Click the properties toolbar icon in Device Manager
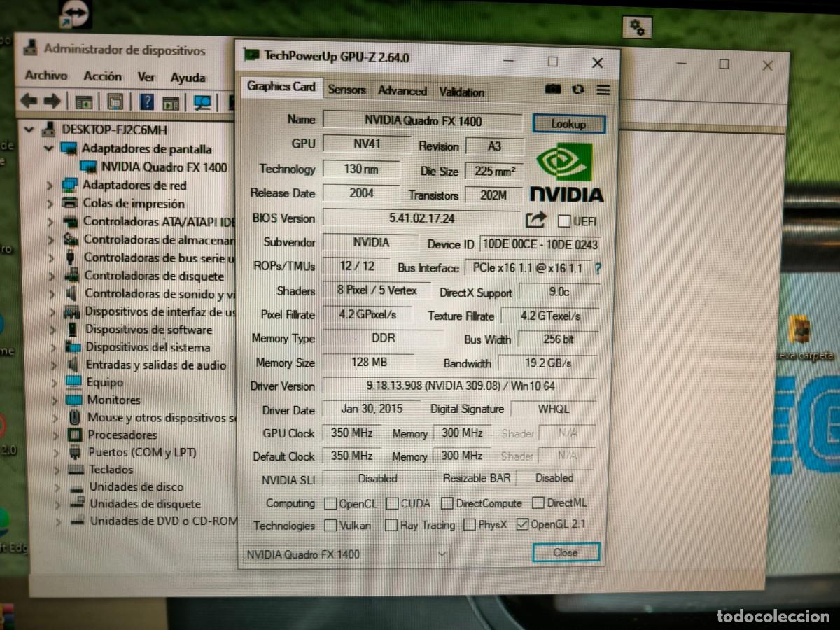Screen dimensions: 840x630 (115, 101)
